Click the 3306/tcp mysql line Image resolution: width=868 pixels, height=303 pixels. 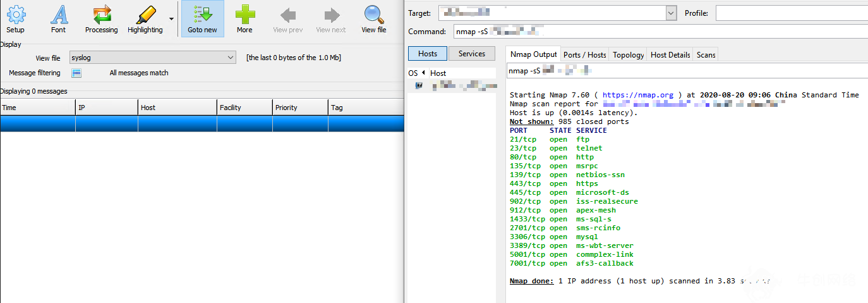[x=554, y=237]
